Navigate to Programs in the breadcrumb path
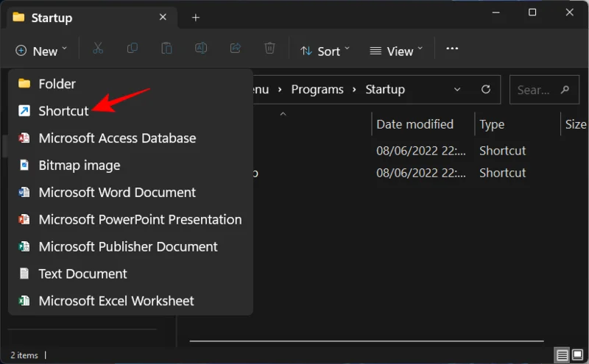The height and width of the screenshot is (364, 589). tap(317, 89)
